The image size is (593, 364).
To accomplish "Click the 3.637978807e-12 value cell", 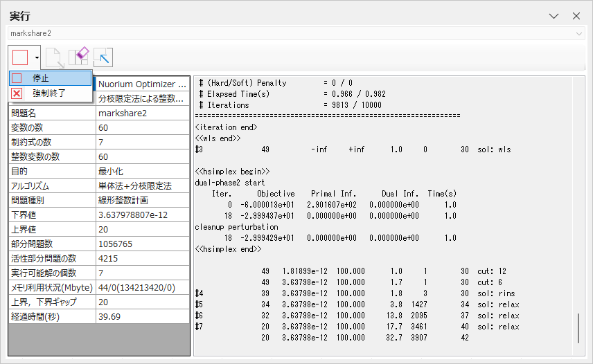I will point(143,215).
